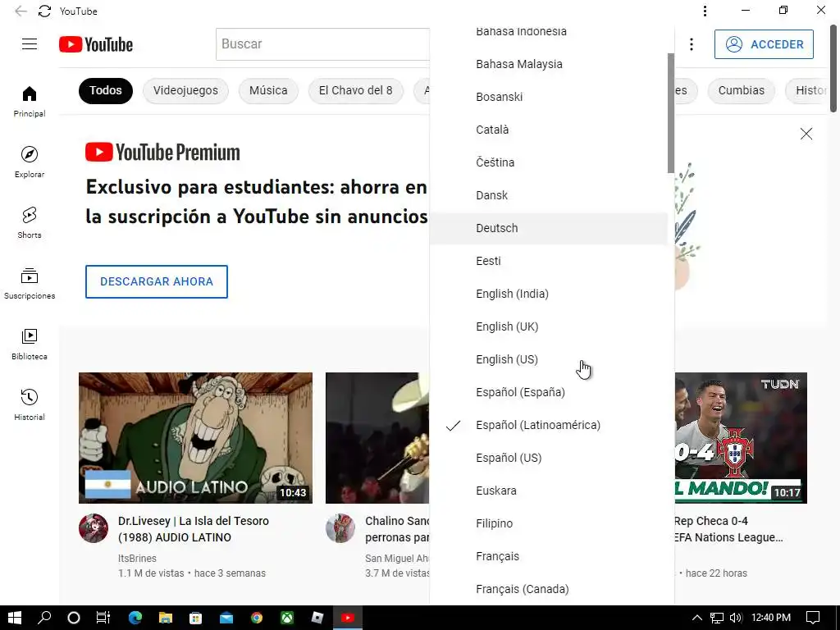
Task: Open Suscripciones in sidebar
Action: 30,283
